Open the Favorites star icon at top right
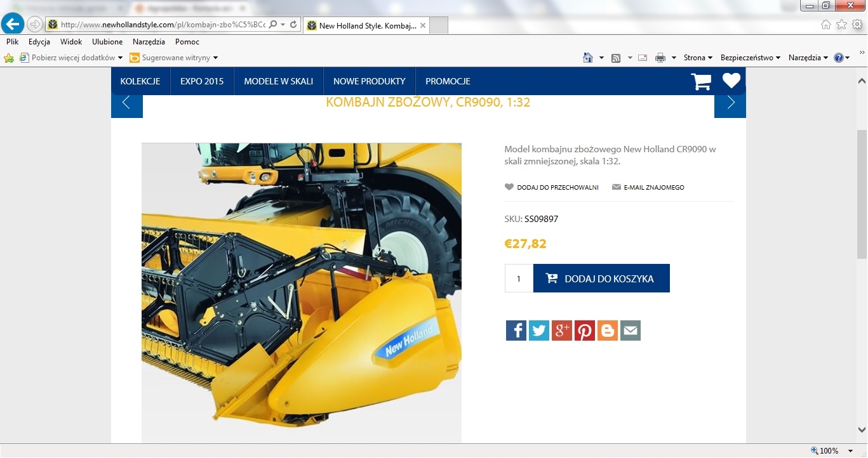The image size is (868, 458). click(841, 25)
